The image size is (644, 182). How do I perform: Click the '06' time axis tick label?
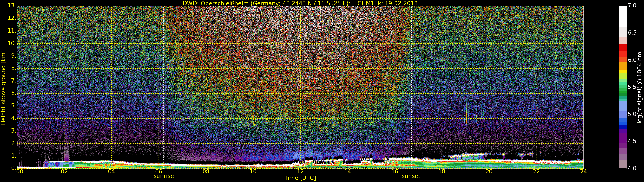point(158,172)
